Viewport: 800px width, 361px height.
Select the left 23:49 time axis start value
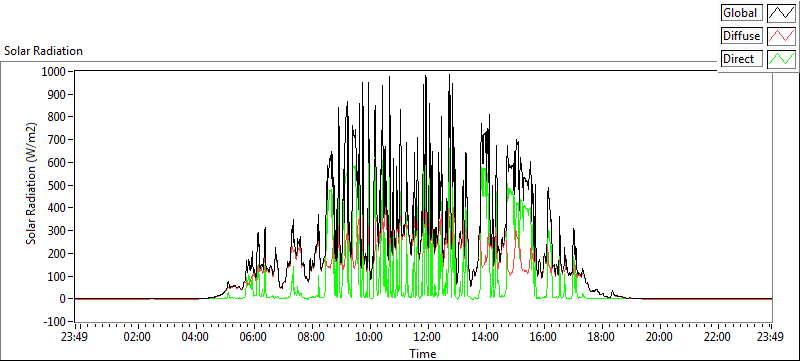pos(74,337)
